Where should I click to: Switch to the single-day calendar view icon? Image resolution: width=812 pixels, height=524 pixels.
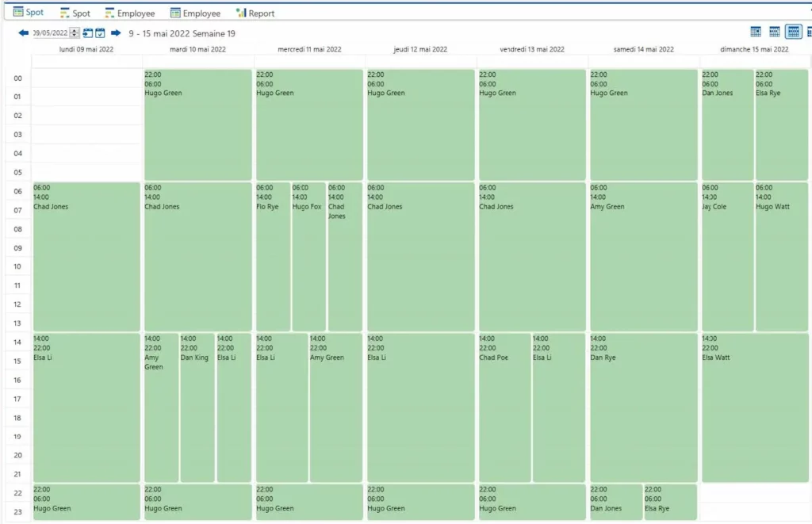[756, 32]
